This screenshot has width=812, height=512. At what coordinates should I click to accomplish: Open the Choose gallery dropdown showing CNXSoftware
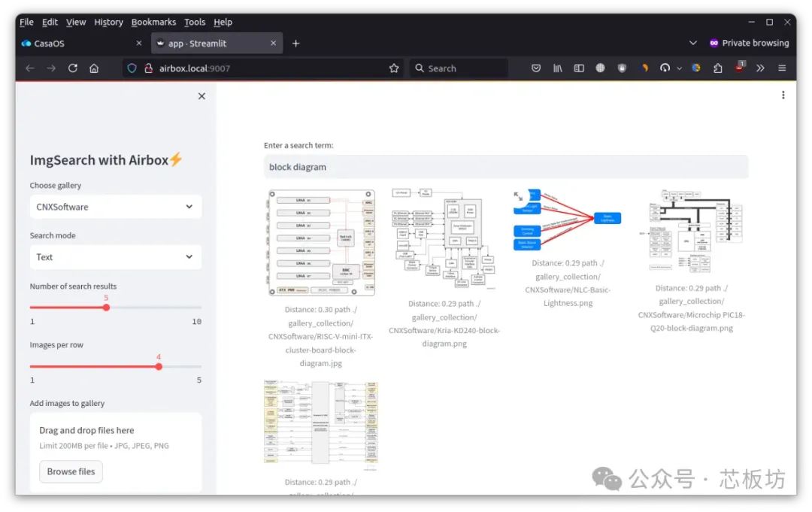pos(115,207)
